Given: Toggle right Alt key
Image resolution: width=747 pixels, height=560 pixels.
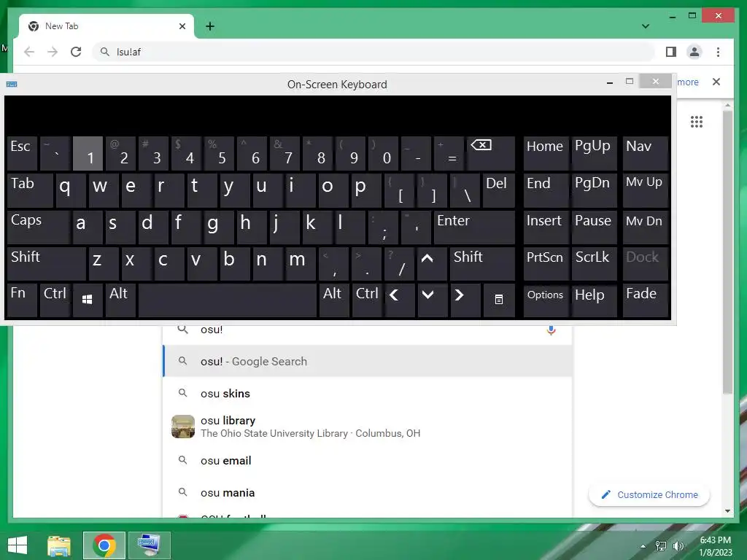Looking at the screenshot, I should pos(333,300).
